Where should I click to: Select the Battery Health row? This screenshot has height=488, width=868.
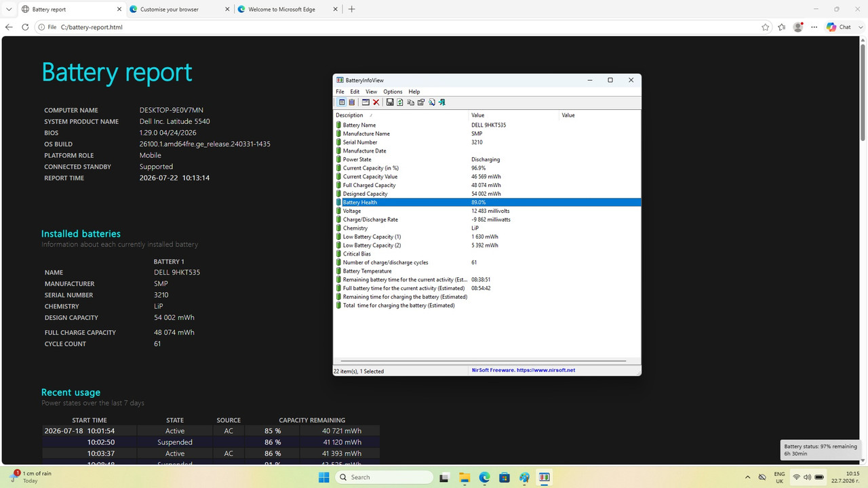point(488,202)
